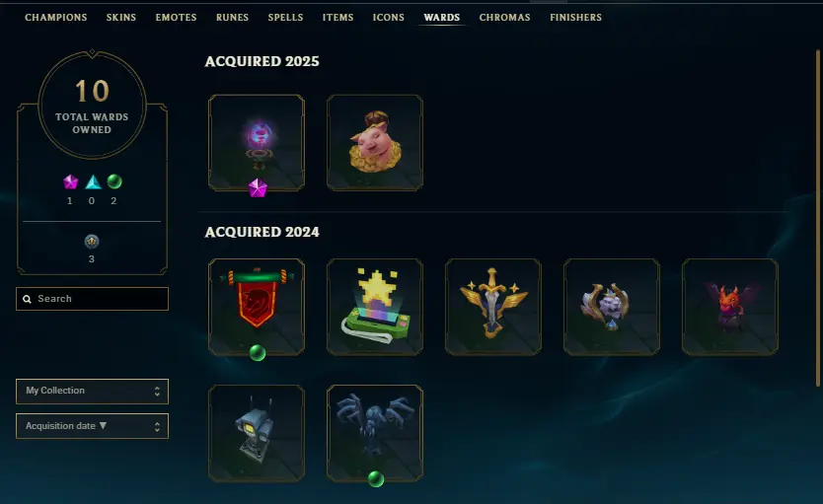Select the robot sentry ward
Viewport: 823px width, 504px height.
pos(257,433)
